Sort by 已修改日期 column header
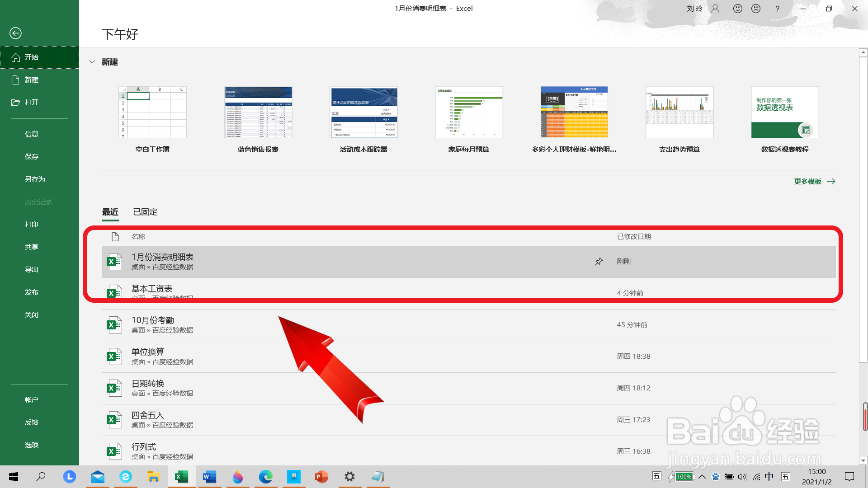 coord(634,237)
